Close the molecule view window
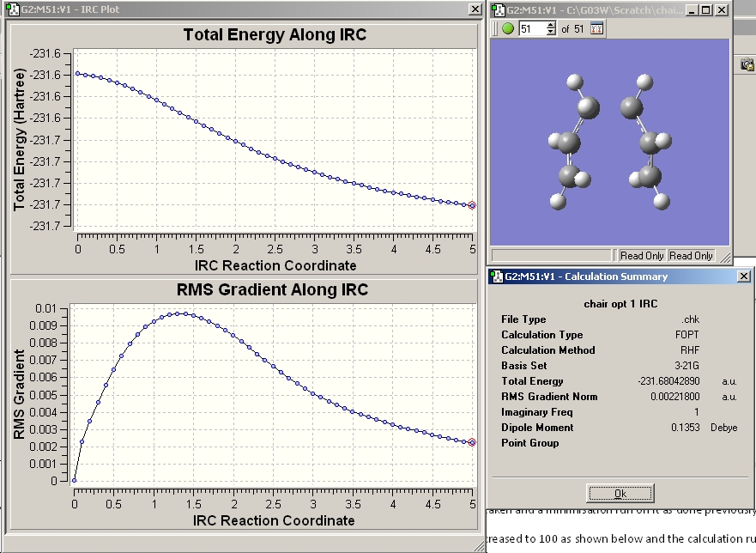 (722, 9)
